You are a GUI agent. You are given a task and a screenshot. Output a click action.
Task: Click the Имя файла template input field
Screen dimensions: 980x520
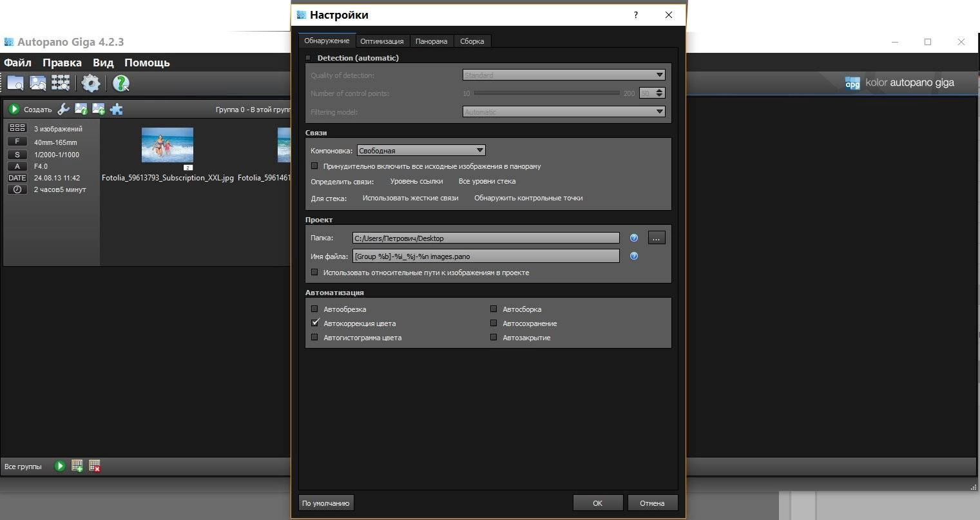pos(486,256)
